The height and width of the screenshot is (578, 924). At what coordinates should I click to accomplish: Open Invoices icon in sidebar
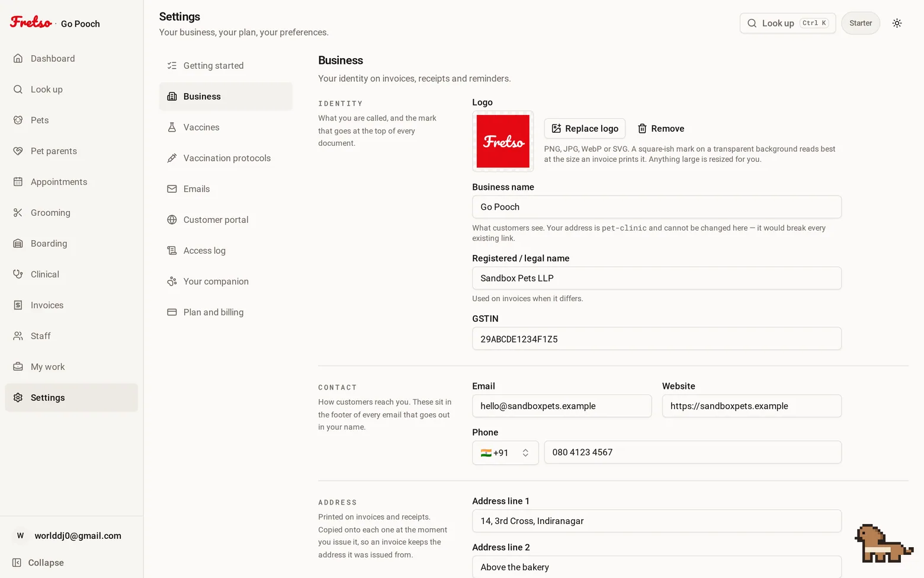(x=18, y=305)
